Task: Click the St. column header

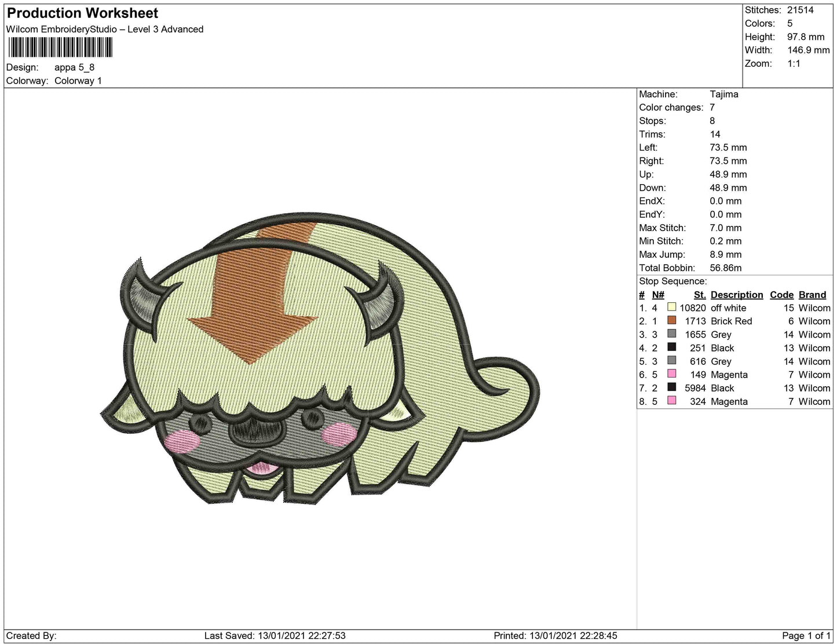Action: click(x=700, y=295)
